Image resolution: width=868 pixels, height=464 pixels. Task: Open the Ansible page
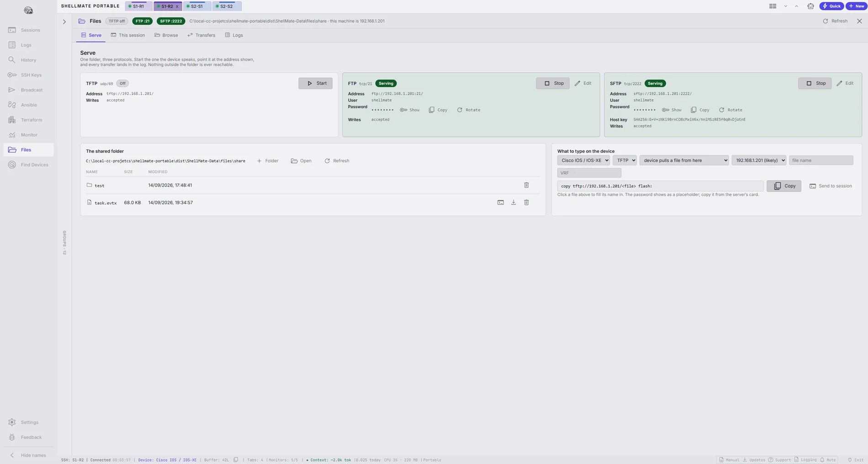[x=28, y=105]
